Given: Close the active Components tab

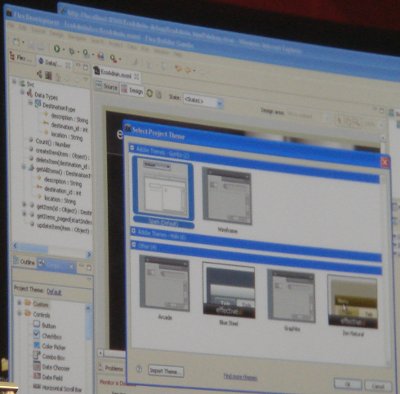Looking at the screenshot, I should point(71,267).
